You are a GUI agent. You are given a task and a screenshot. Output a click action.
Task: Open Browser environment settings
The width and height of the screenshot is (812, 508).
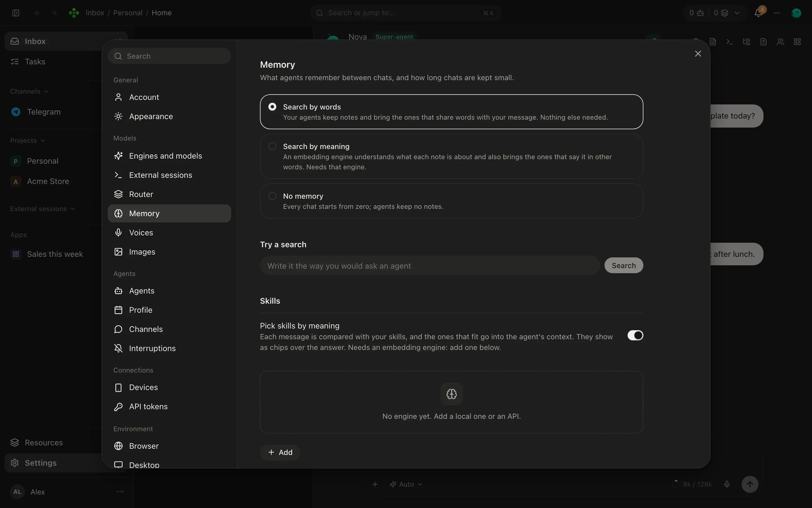click(x=169, y=446)
